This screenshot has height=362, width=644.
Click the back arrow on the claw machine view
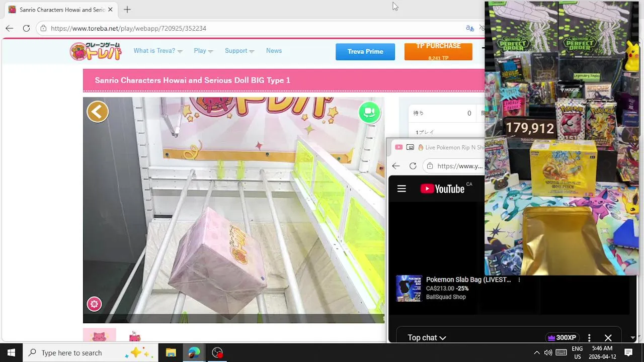point(98,112)
